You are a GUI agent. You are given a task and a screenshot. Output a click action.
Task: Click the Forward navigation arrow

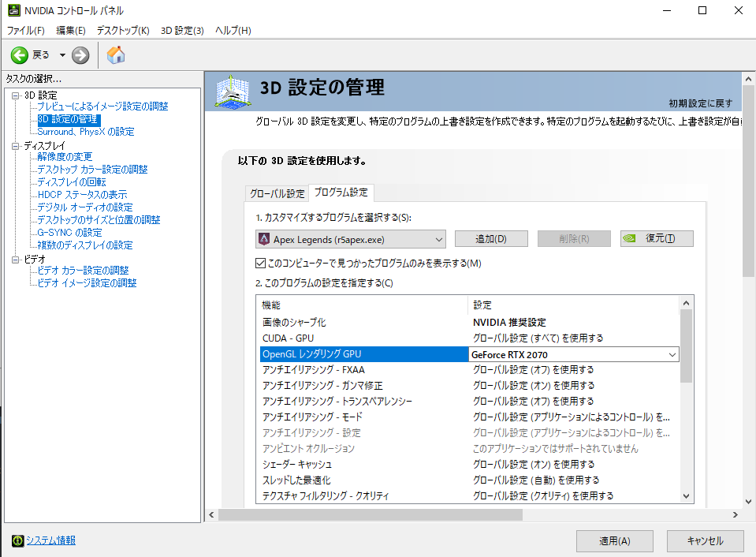(x=79, y=56)
